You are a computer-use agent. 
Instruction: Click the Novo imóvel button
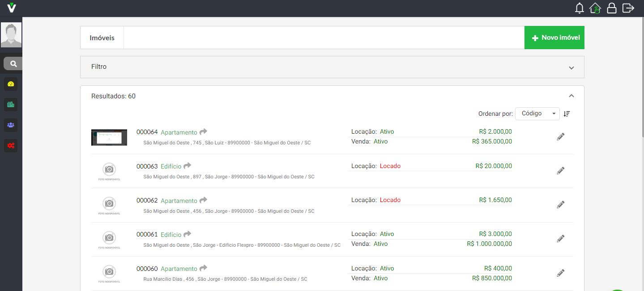click(x=554, y=38)
